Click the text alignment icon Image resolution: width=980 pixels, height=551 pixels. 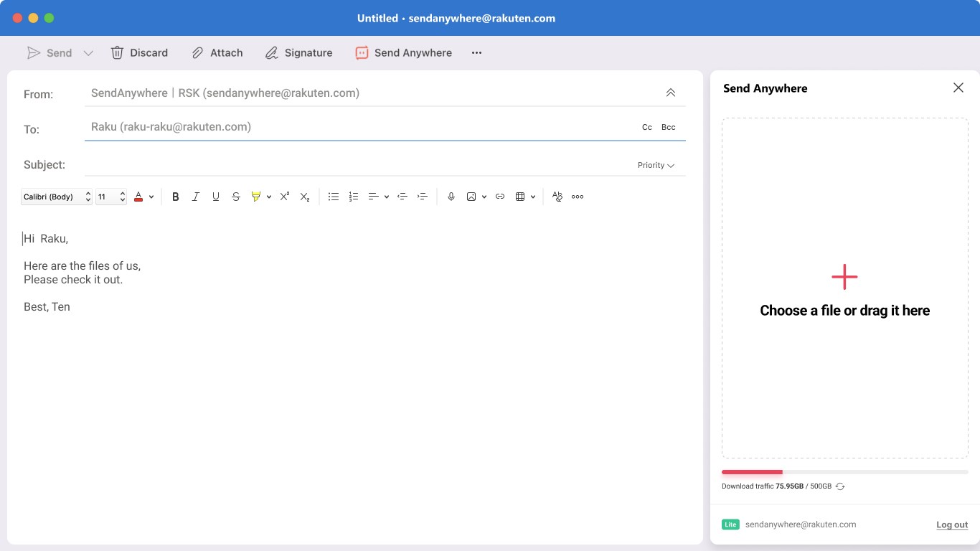[374, 197]
